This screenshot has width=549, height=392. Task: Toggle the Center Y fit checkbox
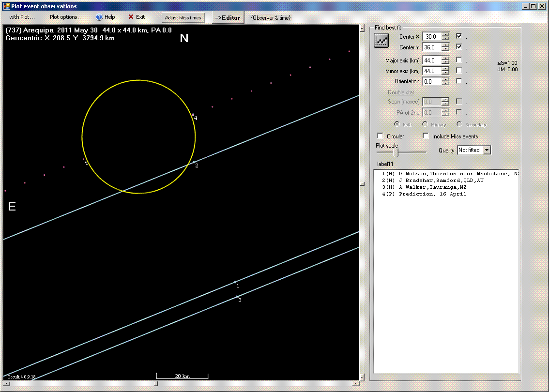pos(459,46)
